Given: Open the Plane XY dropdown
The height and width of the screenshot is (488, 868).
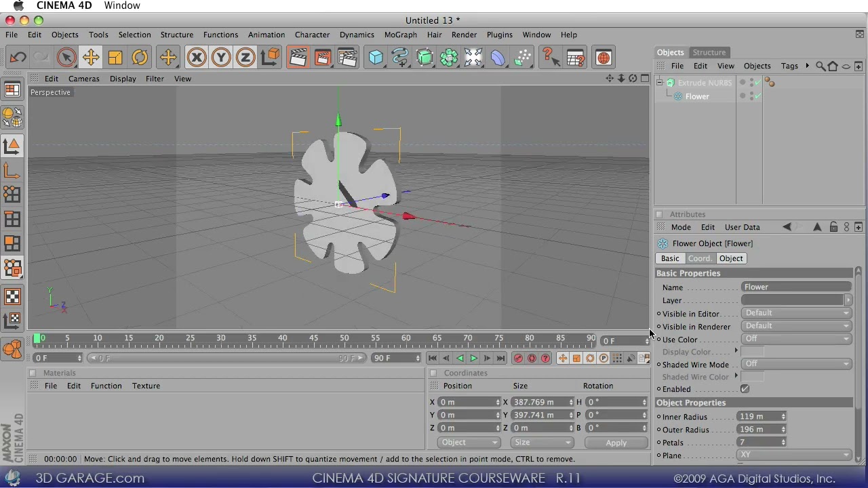Looking at the screenshot, I should (795, 455).
